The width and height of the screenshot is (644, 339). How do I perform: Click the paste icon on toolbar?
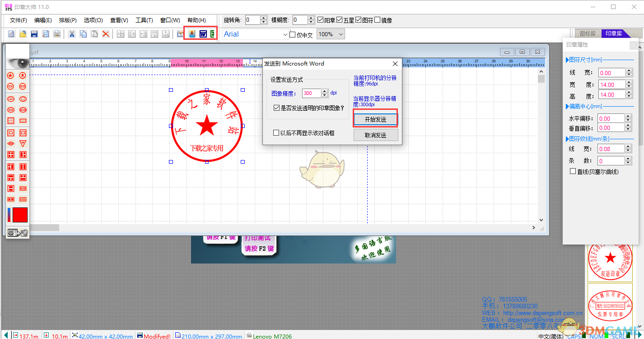click(x=94, y=33)
